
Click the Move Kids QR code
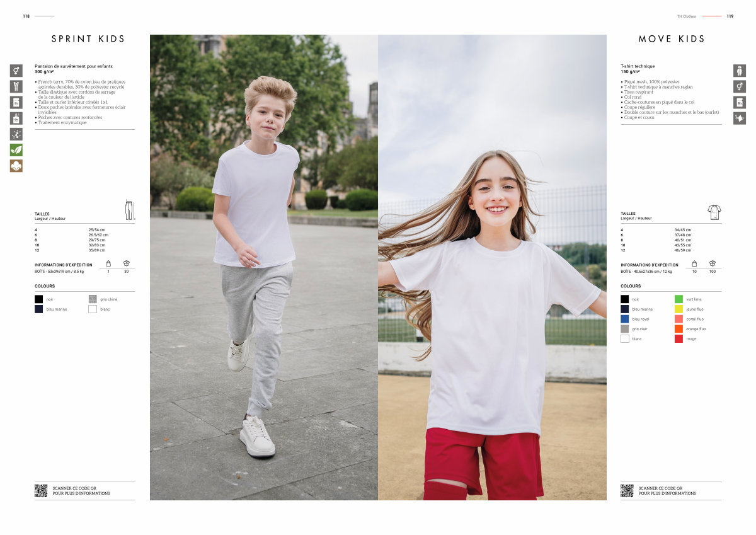pos(627,490)
